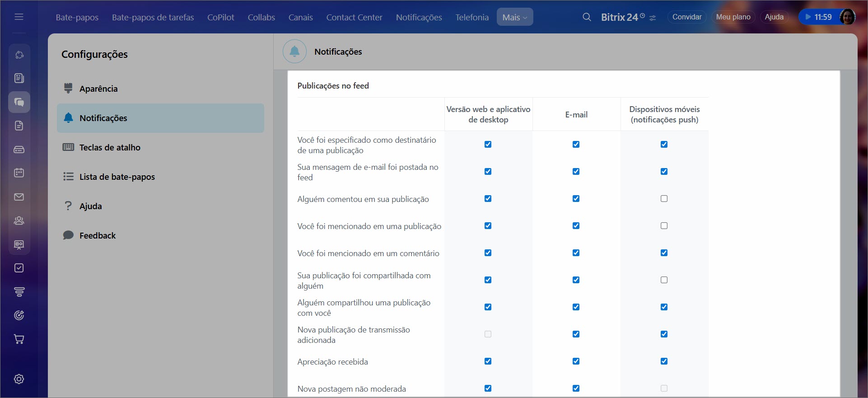The width and height of the screenshot is (868, 398).
Task: Switch to the CoPilot tab
Action: (220, 17)
